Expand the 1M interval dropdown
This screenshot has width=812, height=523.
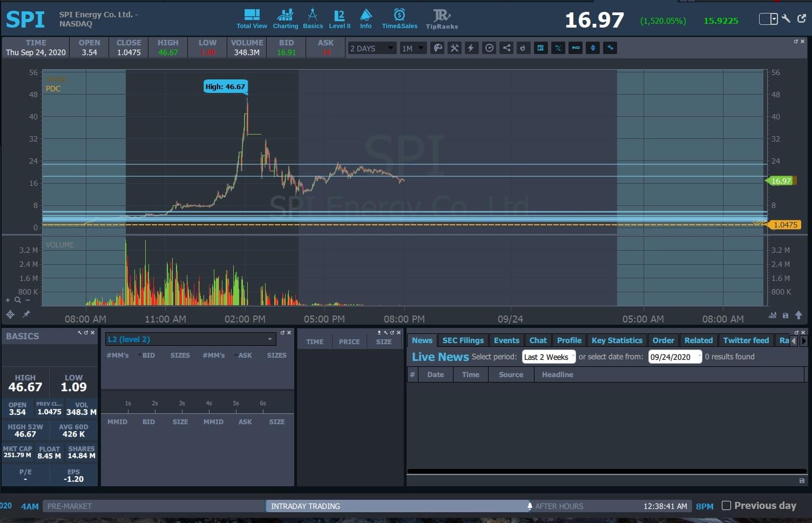click(x=412, y=48)
